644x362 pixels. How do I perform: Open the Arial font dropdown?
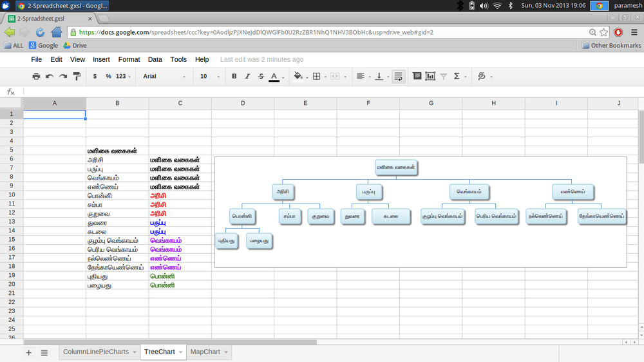(x=164, y=76)
